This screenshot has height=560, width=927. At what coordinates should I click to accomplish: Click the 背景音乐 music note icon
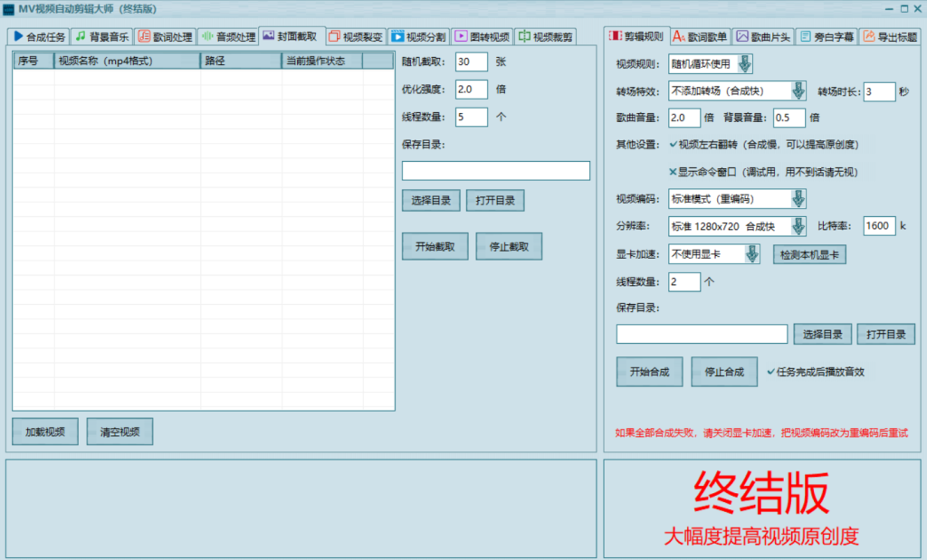(81, 37)
